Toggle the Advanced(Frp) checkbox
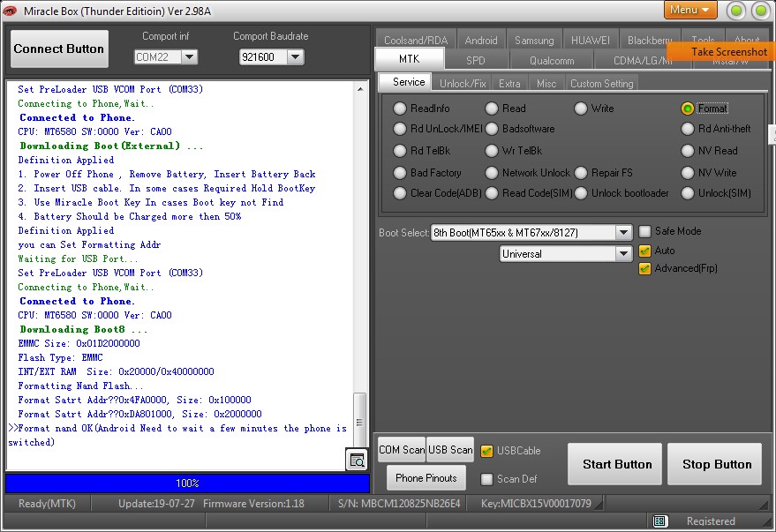This screenshot has width=776, height=532. (644, 268)
